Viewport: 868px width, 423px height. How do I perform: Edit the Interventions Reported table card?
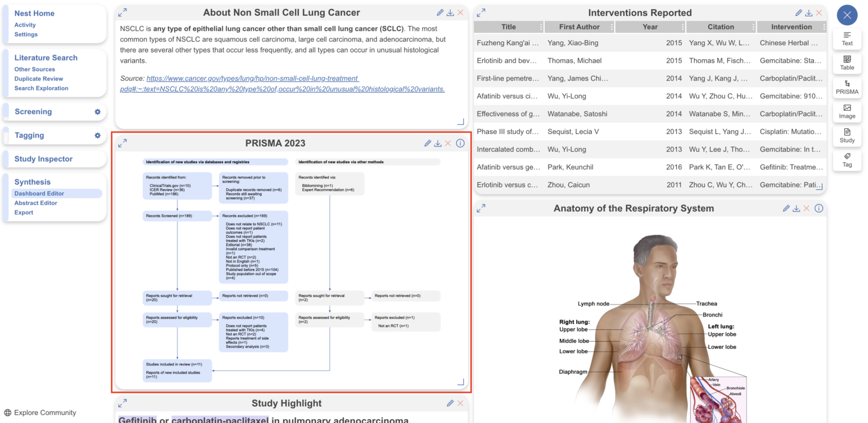(x=798, y=12)
